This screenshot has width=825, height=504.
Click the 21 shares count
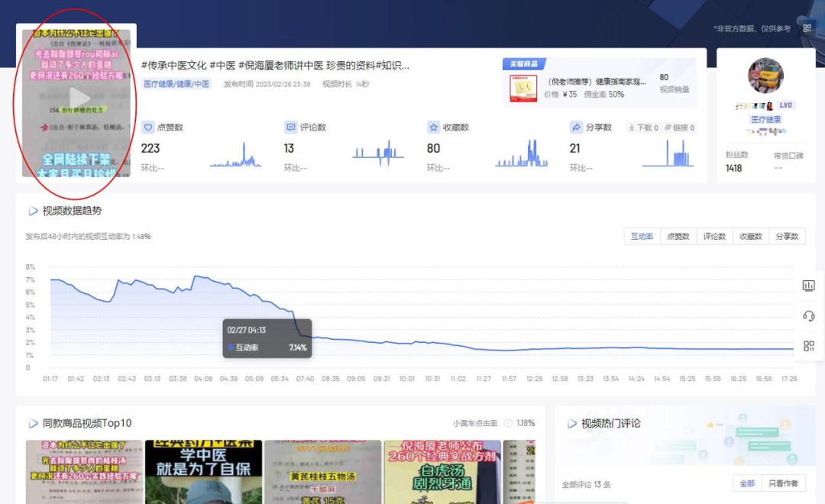574,149
